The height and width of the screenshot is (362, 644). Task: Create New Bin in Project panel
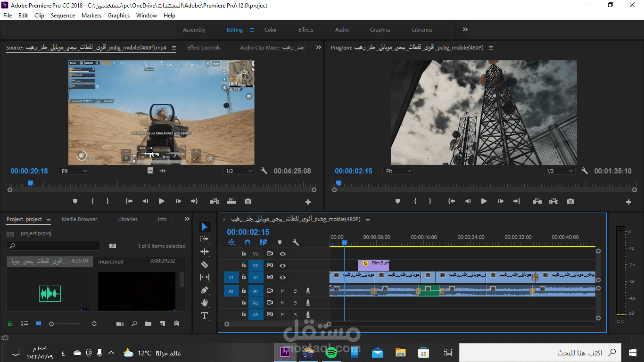point(148,324)
